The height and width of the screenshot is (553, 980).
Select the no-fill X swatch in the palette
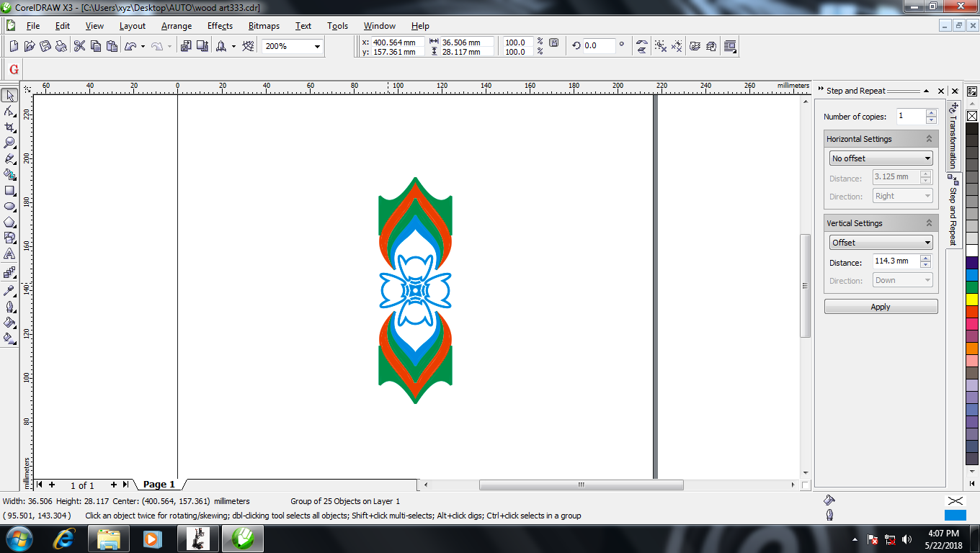point(972,115)
